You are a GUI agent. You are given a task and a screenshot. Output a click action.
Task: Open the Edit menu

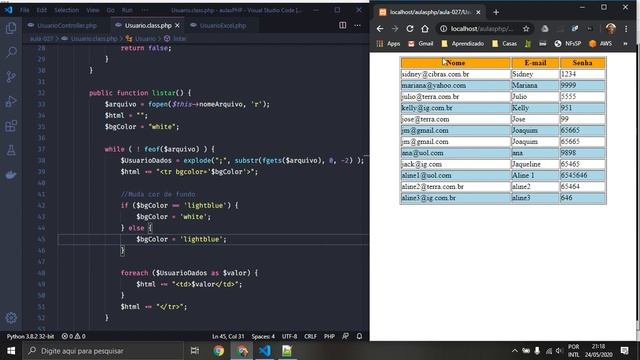42,10
